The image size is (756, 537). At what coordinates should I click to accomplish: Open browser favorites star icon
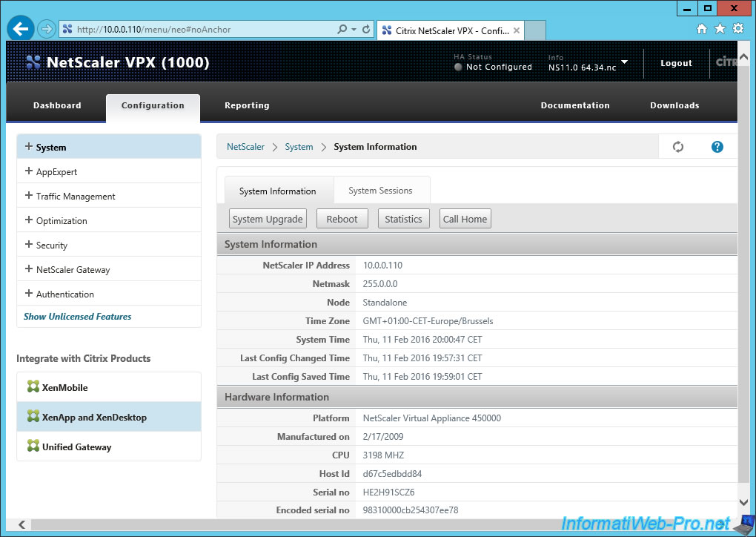tap(720, 29)
